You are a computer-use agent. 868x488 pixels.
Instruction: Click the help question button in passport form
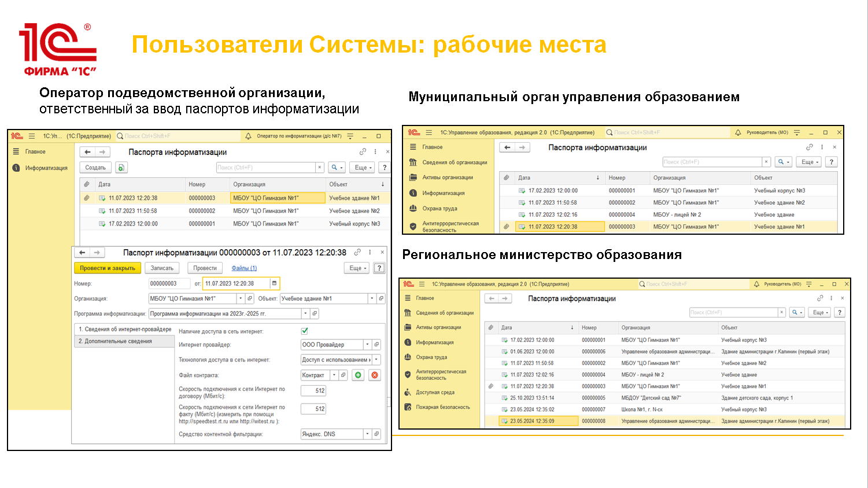coord(379,268)
